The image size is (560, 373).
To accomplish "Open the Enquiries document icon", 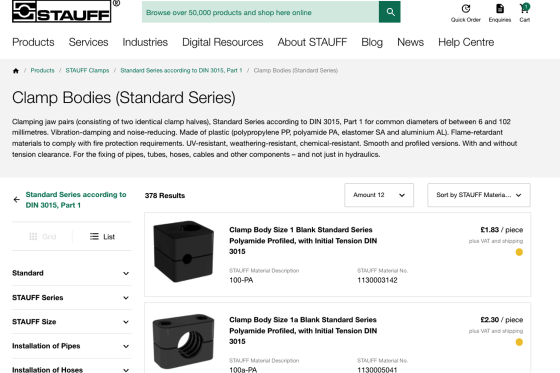I will (x=500, y=9).
